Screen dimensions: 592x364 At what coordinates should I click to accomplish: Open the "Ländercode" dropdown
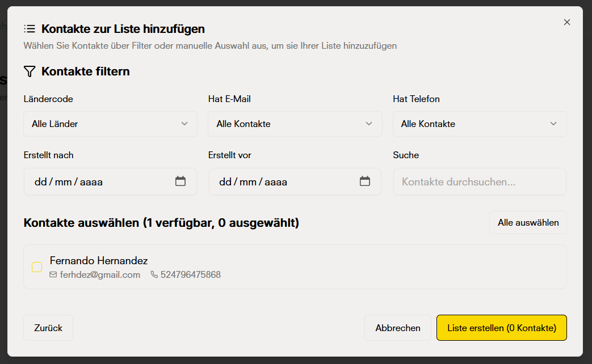(x=110, y=124)
